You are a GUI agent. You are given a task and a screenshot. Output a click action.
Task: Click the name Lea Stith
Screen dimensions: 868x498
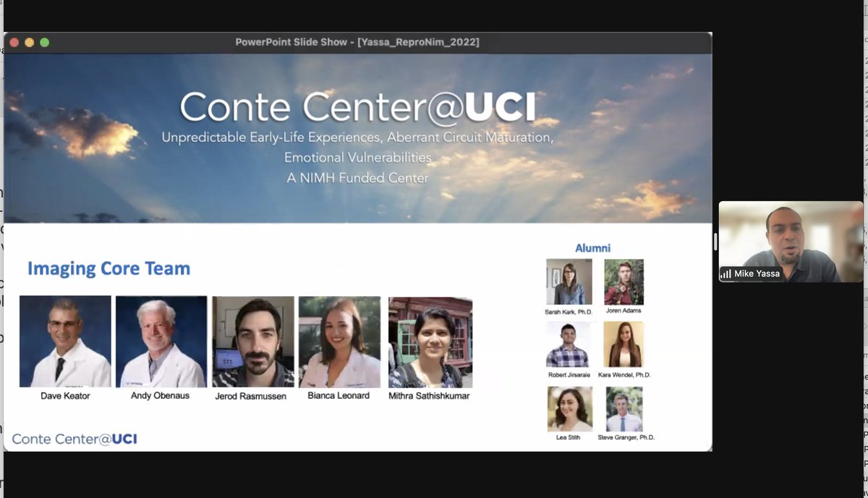point(568,438)
